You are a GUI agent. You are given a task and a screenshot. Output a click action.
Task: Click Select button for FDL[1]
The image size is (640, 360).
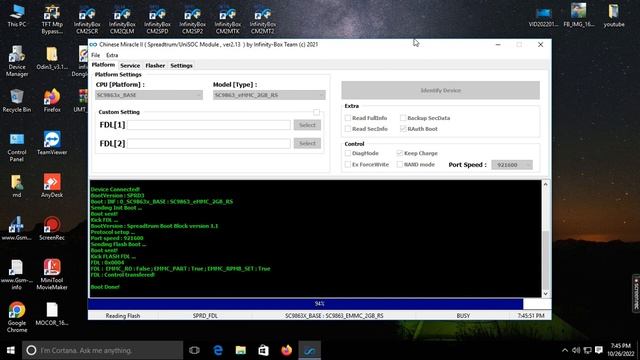click(x=307, y=125)
